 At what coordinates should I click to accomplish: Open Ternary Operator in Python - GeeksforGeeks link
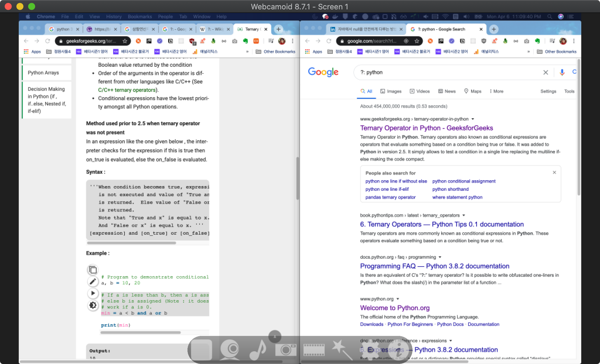point(426,128)
